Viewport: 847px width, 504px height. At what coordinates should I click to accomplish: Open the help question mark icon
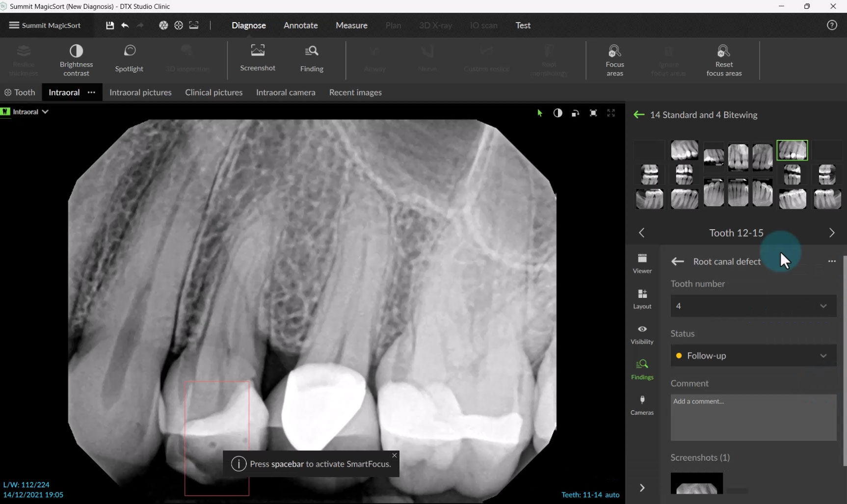click(x=832, y=25)
